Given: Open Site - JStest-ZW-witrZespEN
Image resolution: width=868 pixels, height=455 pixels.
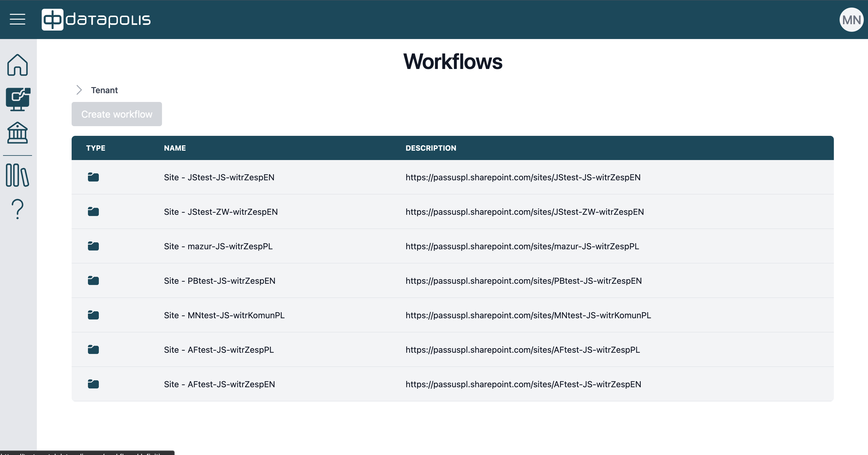Looking at the screenshot, I should tap(221, 212).
